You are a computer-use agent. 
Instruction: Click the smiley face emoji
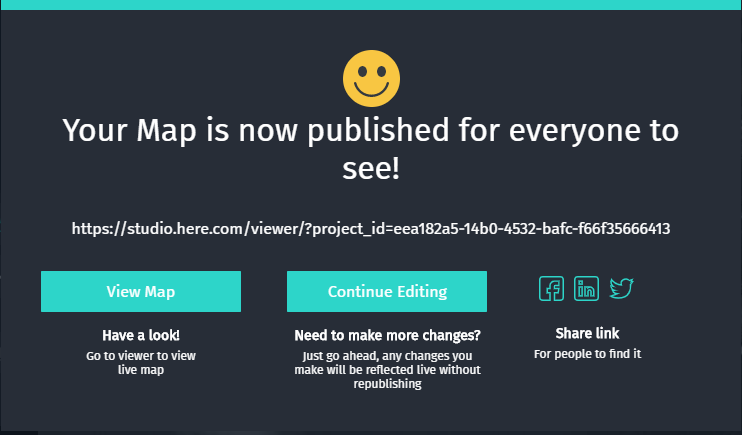(371, 79)
